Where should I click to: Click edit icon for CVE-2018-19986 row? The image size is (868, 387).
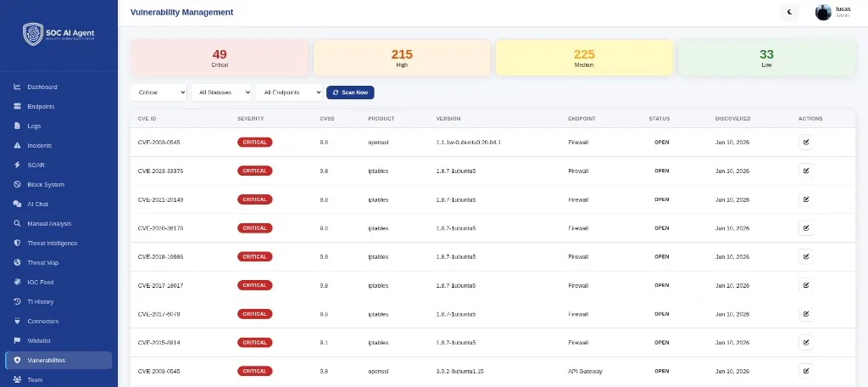click(x=806, y=256)
